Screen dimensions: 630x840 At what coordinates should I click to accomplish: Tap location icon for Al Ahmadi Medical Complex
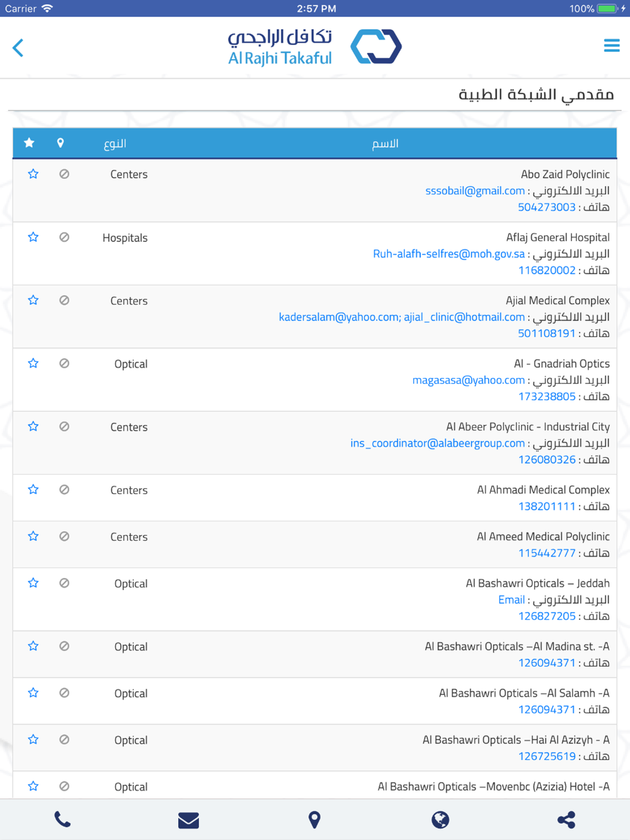[x=64, y=489]
